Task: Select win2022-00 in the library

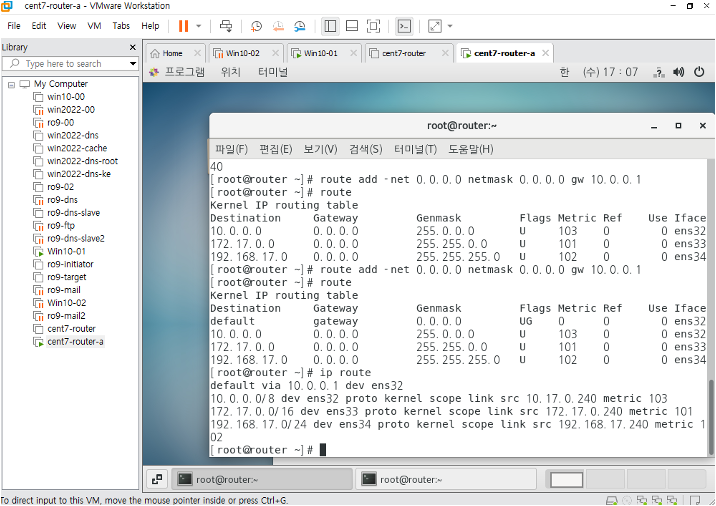Action: pos(71,110)
